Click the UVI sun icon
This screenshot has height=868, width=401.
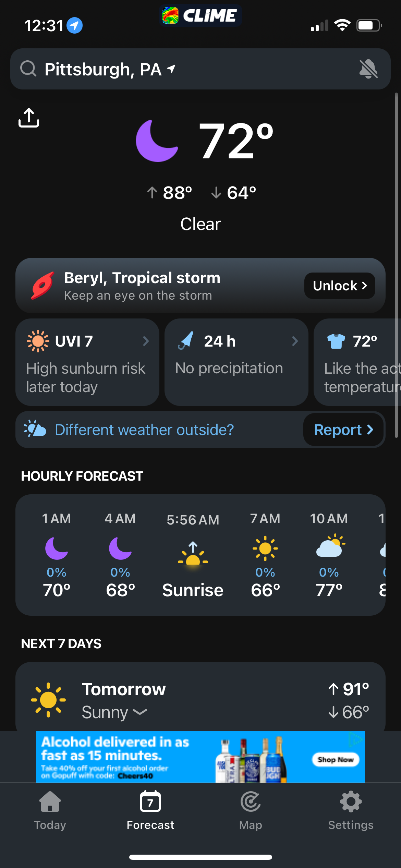38,341
